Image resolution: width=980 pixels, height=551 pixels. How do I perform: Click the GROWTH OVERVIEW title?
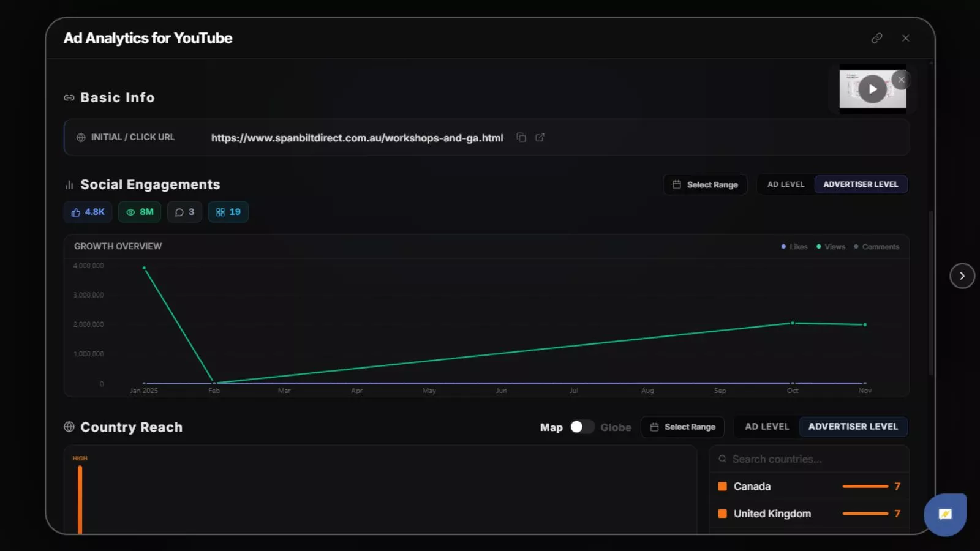118,246
